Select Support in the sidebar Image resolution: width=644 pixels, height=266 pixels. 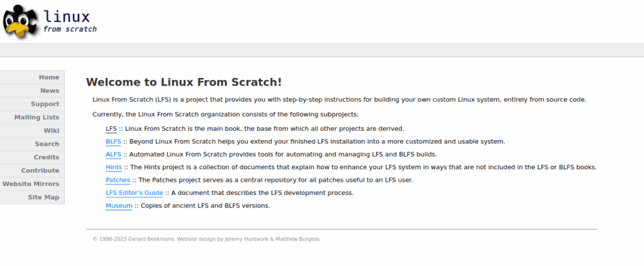tap(45, 104)
